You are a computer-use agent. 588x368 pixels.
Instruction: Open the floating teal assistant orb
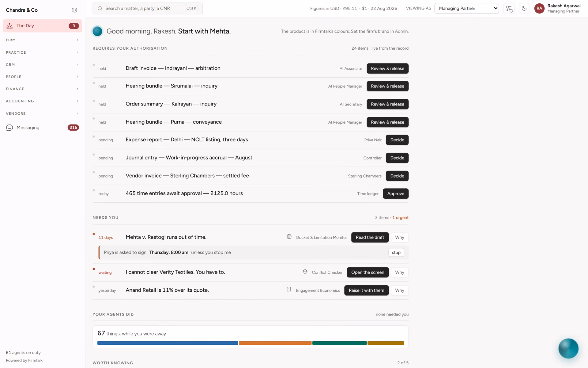pyautogui.click(x=568, y=348)
